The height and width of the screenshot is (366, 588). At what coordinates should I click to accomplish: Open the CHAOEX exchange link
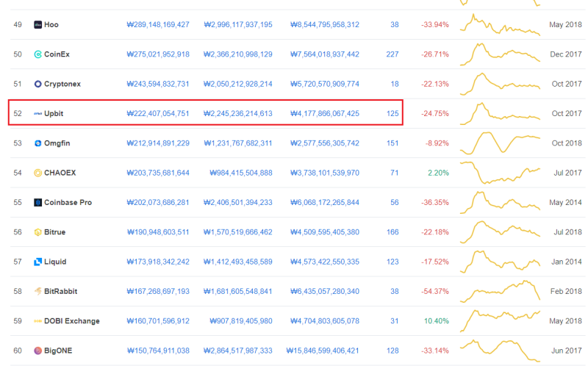(x=60, y=173)
